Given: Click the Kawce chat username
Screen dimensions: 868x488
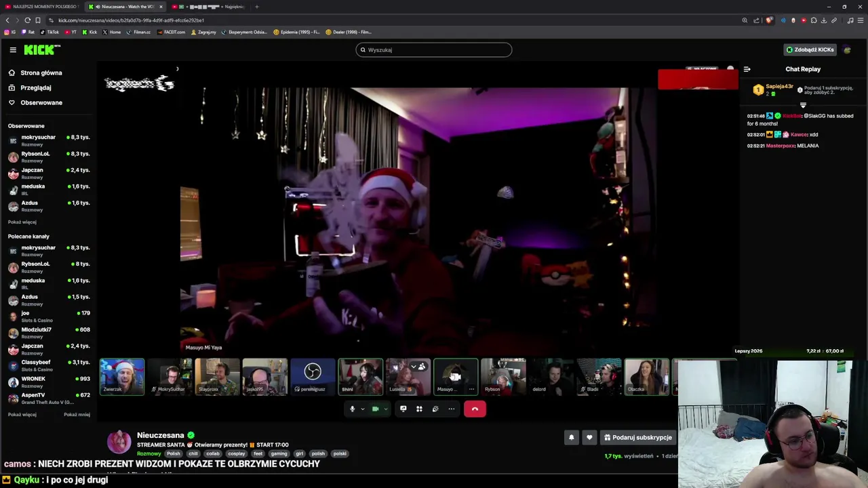Looking at the screenshot, I should (799, 134).
